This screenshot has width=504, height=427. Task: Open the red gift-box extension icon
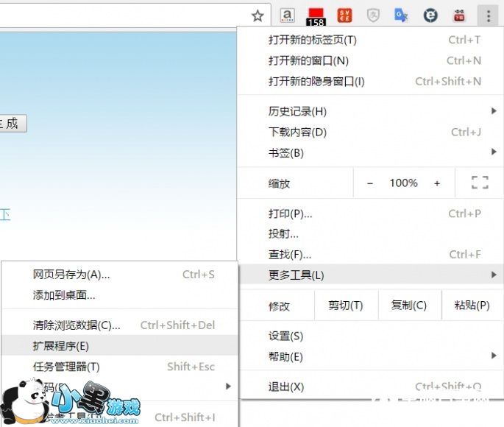[x=459, y=15]
